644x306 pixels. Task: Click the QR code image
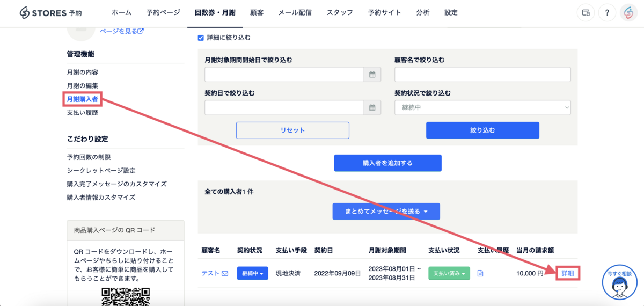(126, 297)
